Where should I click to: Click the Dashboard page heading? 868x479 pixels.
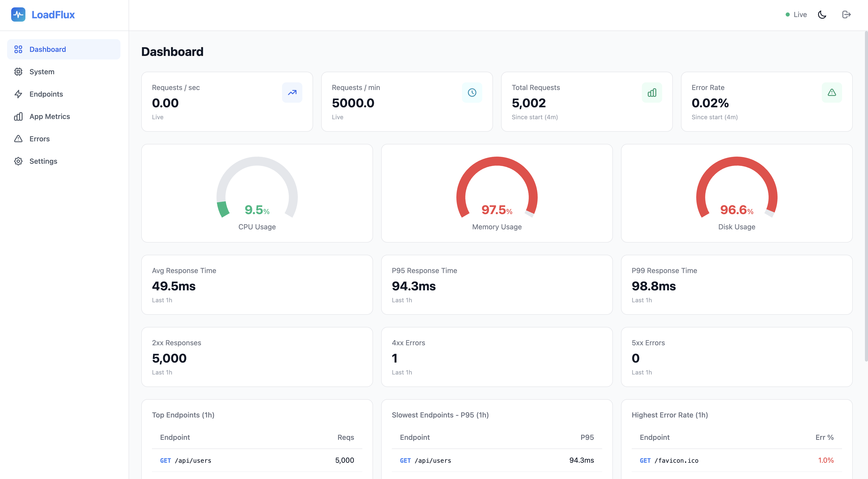(172, 52)
